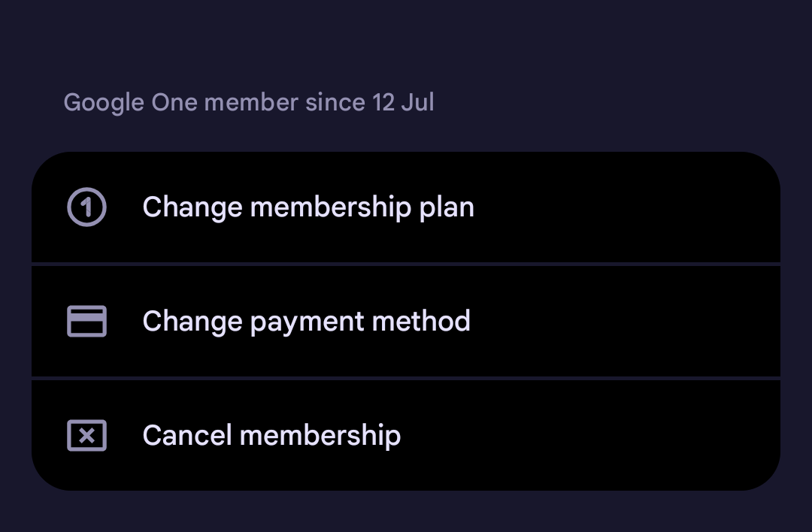Hit the icon beside Cancel membership
The width and height of the screenshot is (812, 532).
pyautogui.click(x=87, y=436)
